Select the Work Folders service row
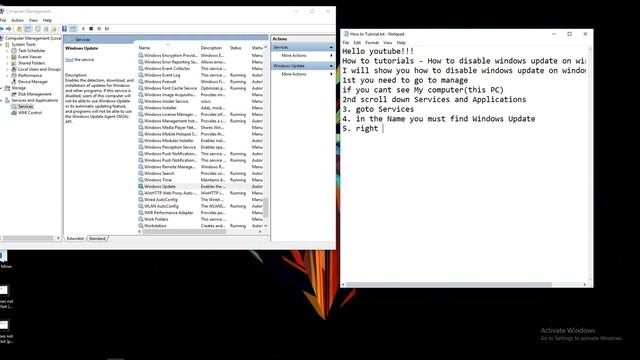Viewport: 640px width, 360px height. [x=200, y=219]
